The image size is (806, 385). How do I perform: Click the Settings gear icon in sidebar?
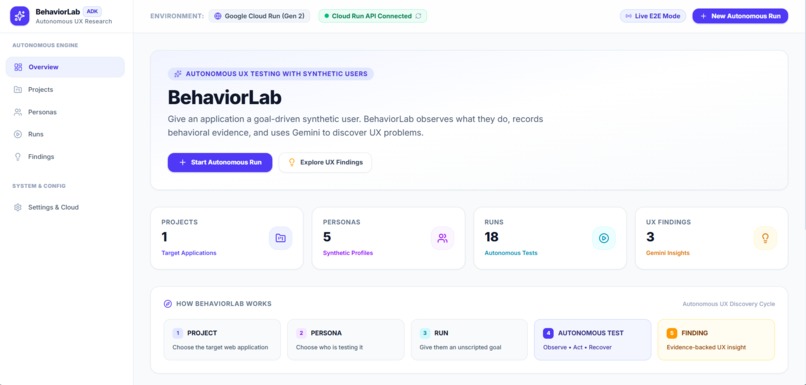point(18,207)
